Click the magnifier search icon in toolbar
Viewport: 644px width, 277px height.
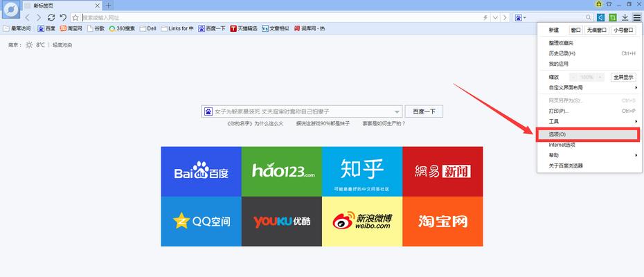click(589, 18)
